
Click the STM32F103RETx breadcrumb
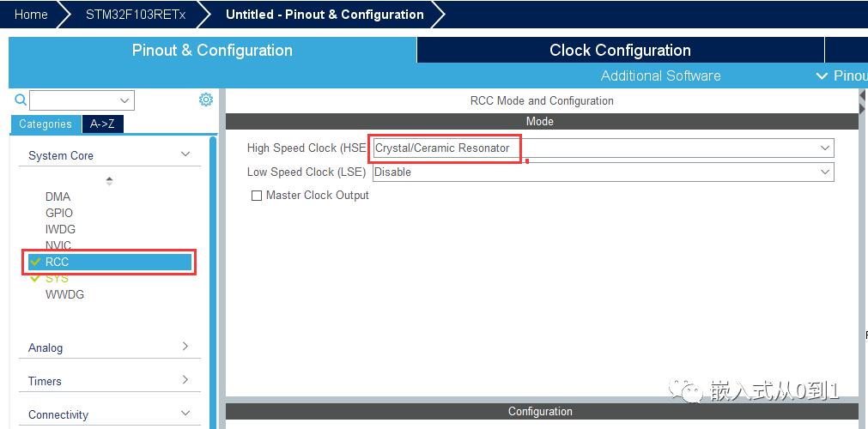136,15
